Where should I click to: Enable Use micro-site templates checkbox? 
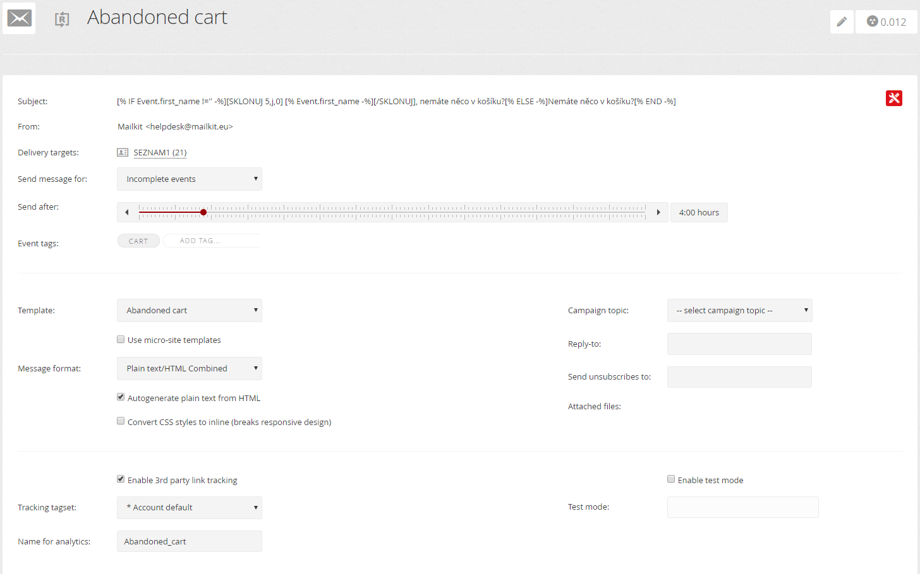tap(121, 340)
